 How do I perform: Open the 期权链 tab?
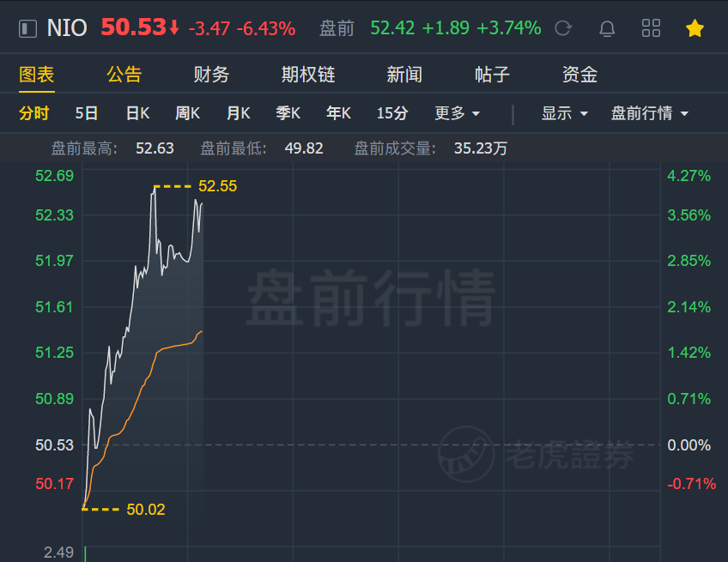[308, 75]
